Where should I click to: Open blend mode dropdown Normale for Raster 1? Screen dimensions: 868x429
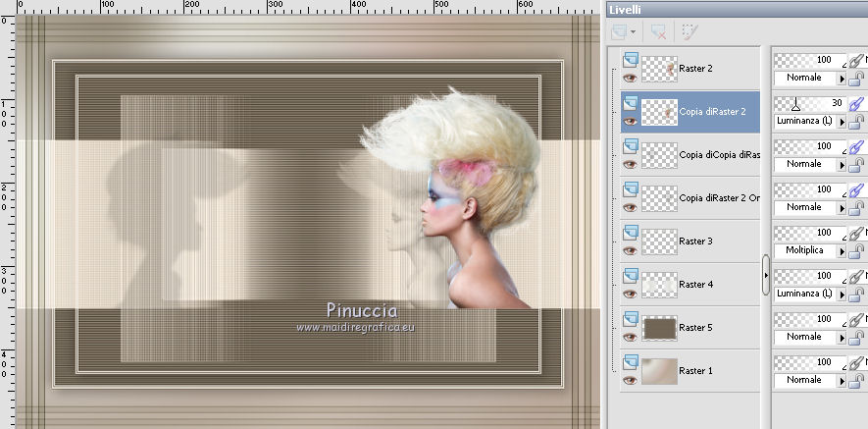coord(810,381)
